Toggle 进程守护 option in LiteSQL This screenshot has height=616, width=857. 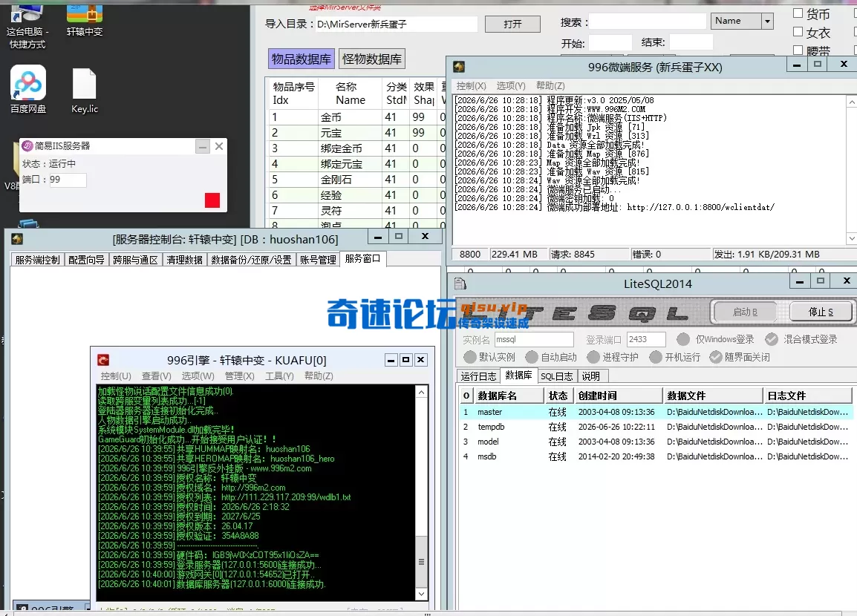(593, 357)
